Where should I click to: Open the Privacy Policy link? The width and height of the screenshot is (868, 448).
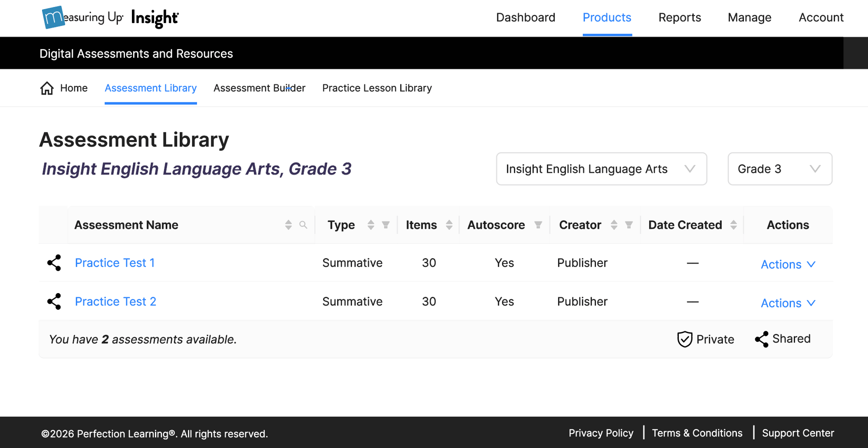point(601,433)
